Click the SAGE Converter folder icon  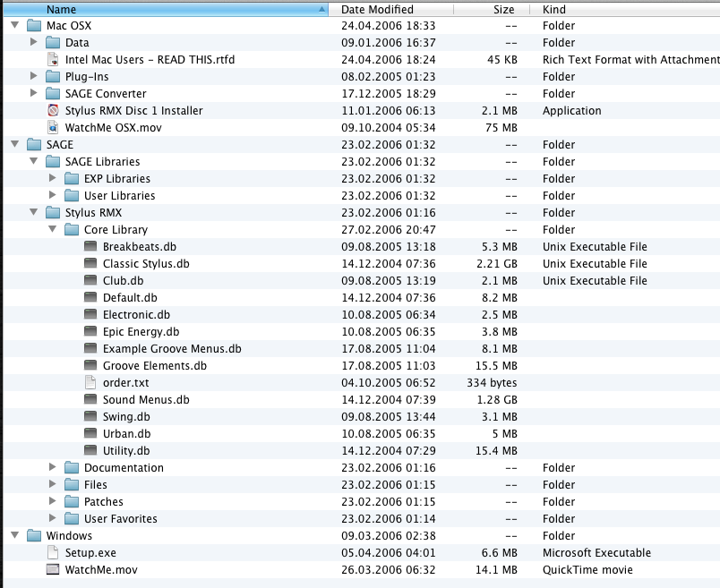(52, 94)
